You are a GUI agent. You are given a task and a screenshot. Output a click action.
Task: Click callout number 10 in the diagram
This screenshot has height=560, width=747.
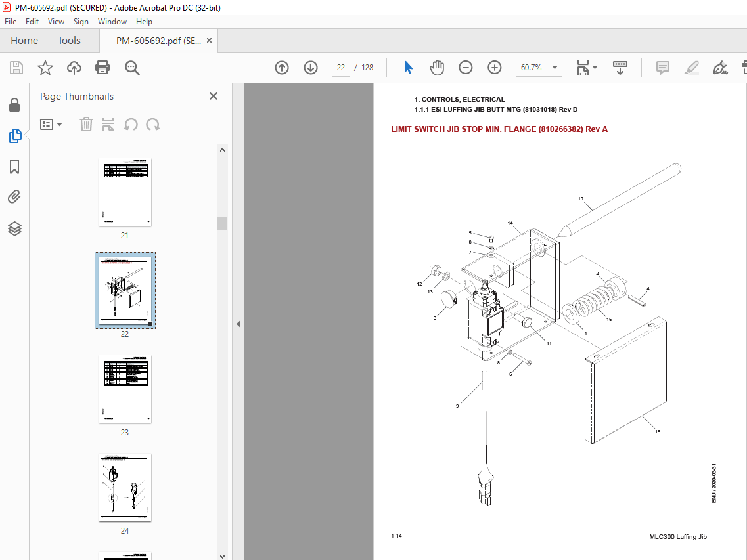[580, 198]
